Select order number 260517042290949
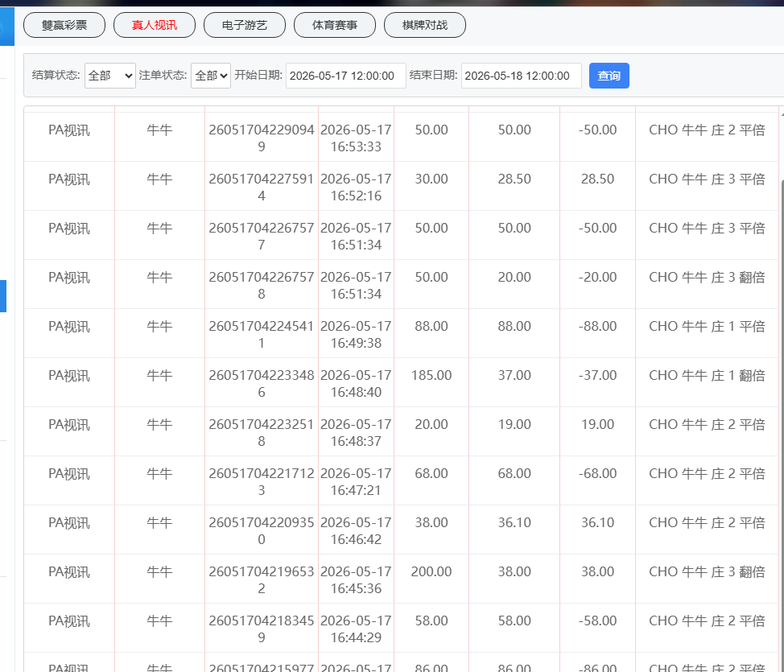The image size is (784, 672). [x=262, y=138]
